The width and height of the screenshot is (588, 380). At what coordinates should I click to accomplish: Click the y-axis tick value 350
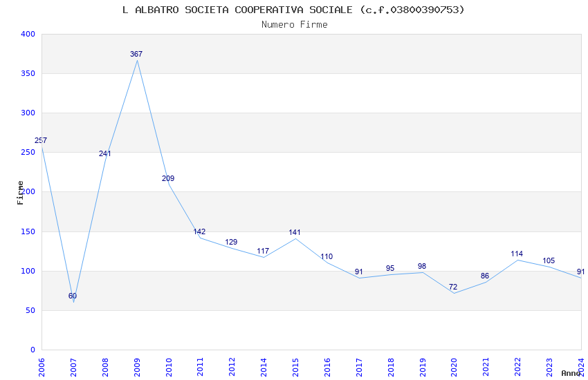pyautogui.click(x=28, y=73)
